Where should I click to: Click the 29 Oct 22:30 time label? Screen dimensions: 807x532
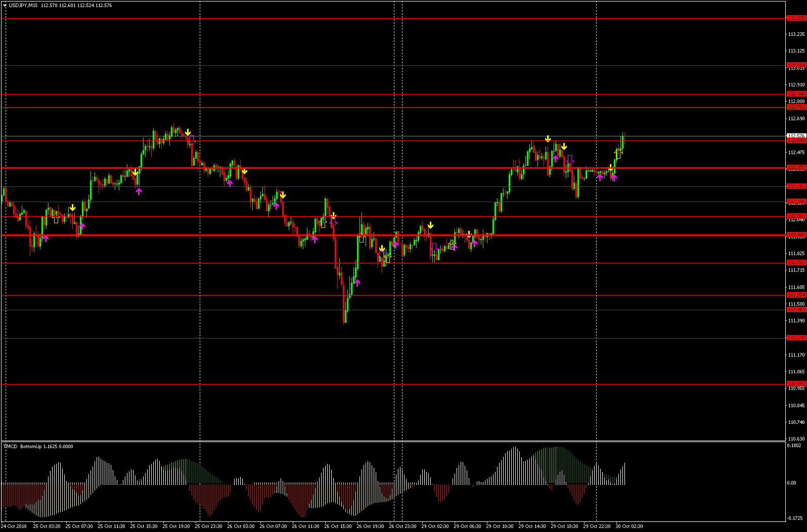[597, 526]
